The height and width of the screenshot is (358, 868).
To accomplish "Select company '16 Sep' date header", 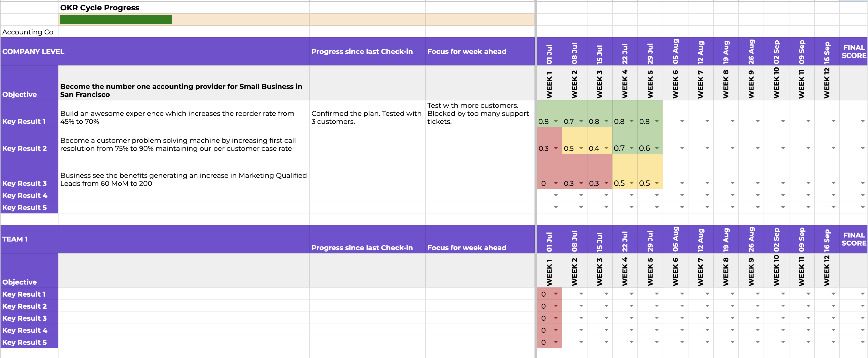I will tap(827, 52).
